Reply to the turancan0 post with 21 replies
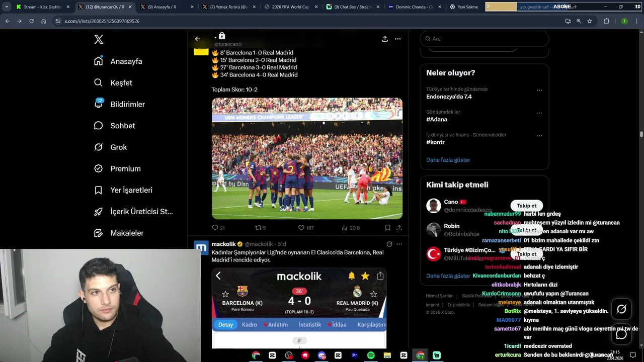The image size is (644, 362). coord(218,228)
